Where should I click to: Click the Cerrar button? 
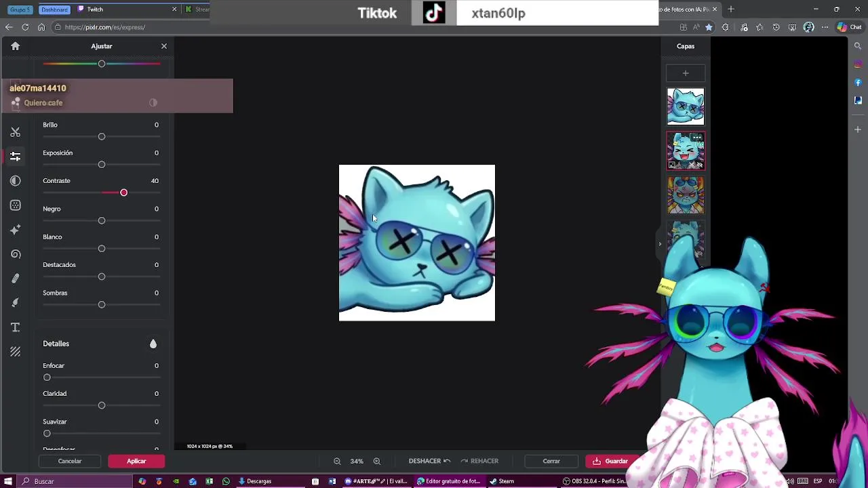[x=551, y=461]
